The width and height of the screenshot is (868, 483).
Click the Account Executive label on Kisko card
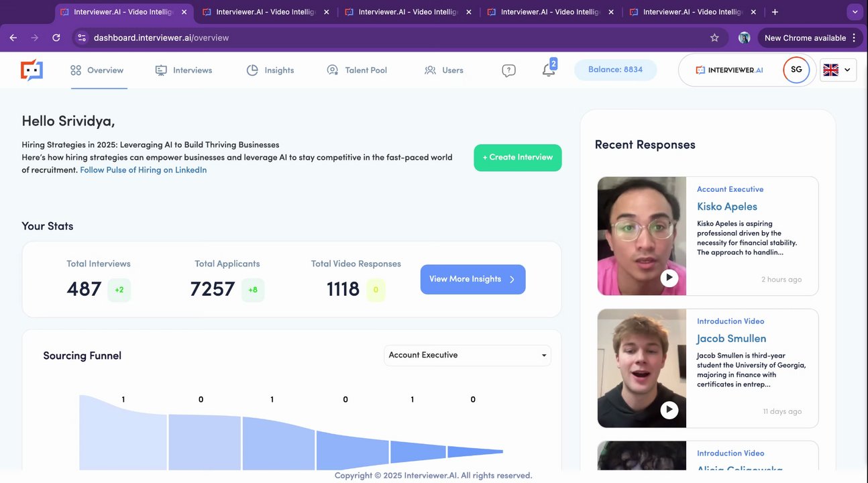pos(730,189)
